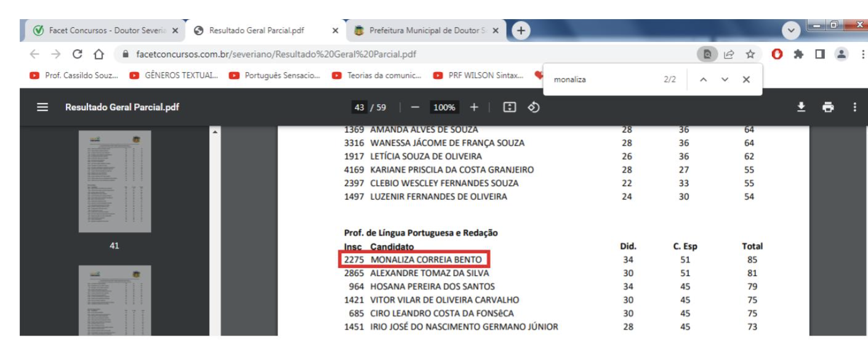Toggle the PDF sidebar menu icon
Image resolution: width=868 pixels, height=356 pixels.
click(42, 107)
